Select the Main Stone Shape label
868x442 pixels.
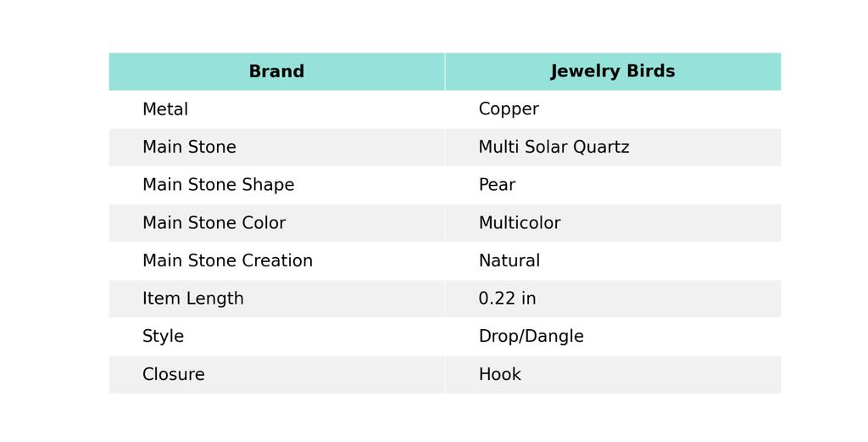(x=218, y=185)
